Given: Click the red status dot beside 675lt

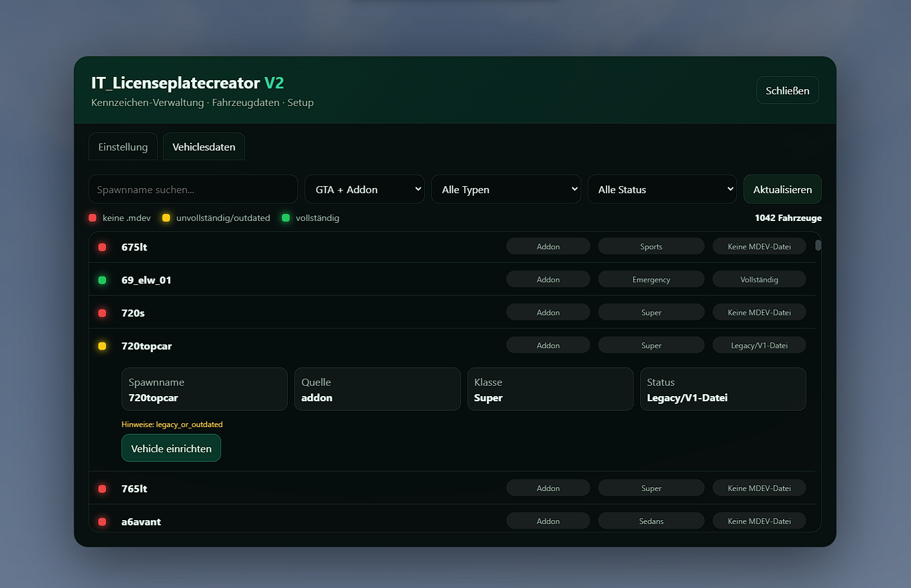Looking at the screenshot, I should point(102,247).
